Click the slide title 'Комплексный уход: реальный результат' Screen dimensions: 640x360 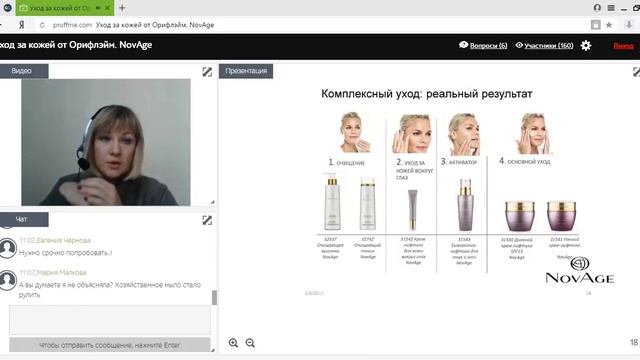pyautogui.click(x=427, y=94)
